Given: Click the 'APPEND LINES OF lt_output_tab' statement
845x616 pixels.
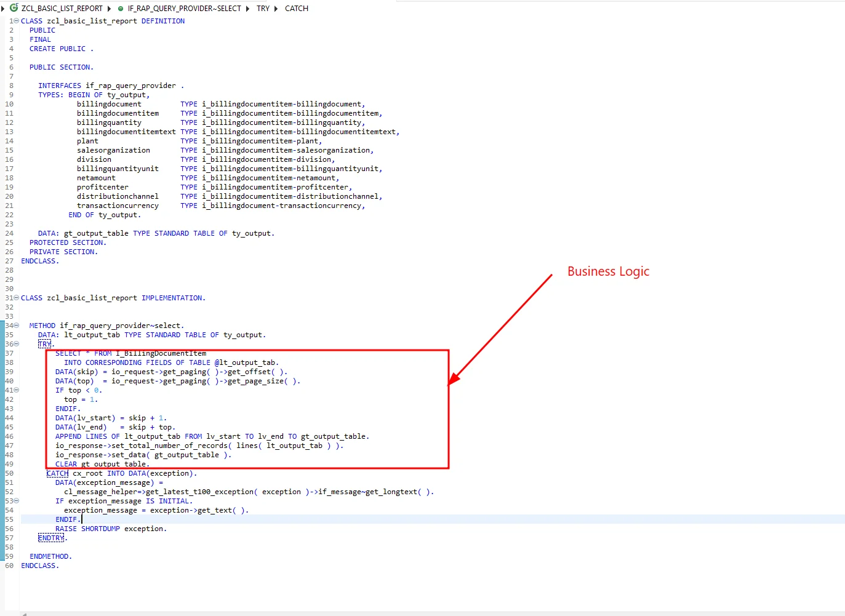Looking at the screenshot, I should pyautogui.click(x=212, y=436).
